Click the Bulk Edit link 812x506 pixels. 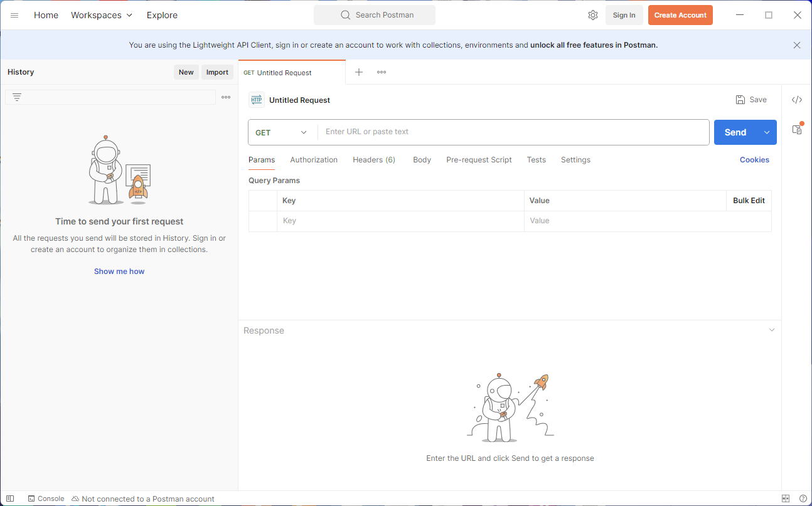coord(749,201)
